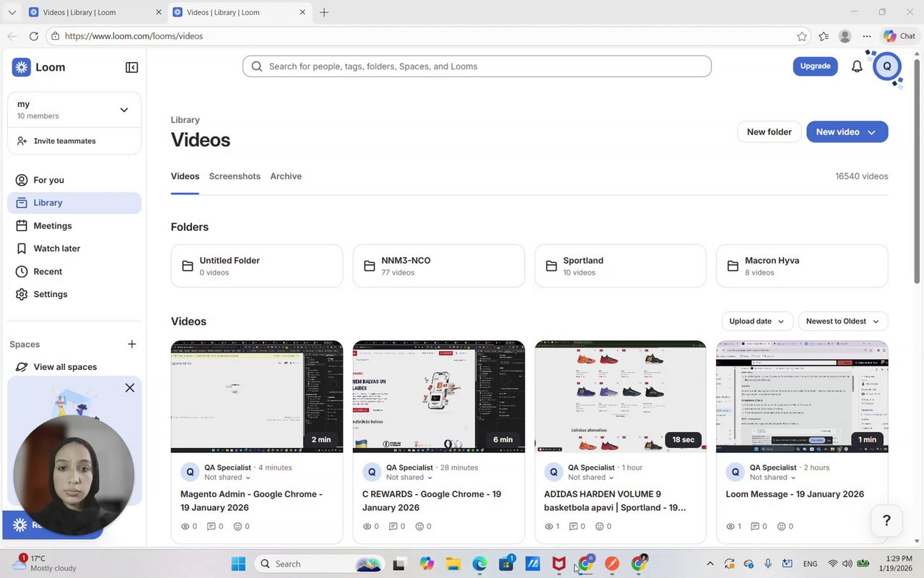Open the ADIDAS HARDEN VOLUME 9 thumbnail
Image resolution: width=924 pixels, height=578 pixels.
tap(620, 397)
